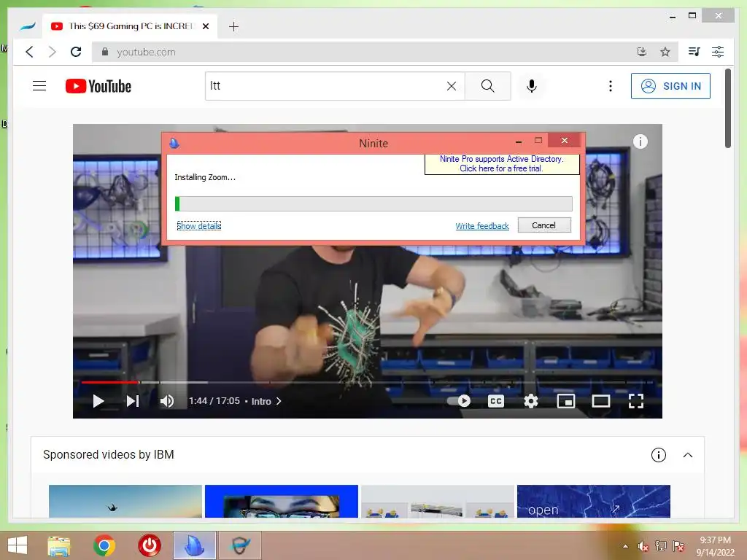Cancel the Ninite installation
This screenshot has width=747, height=560.
click(544, 225)
